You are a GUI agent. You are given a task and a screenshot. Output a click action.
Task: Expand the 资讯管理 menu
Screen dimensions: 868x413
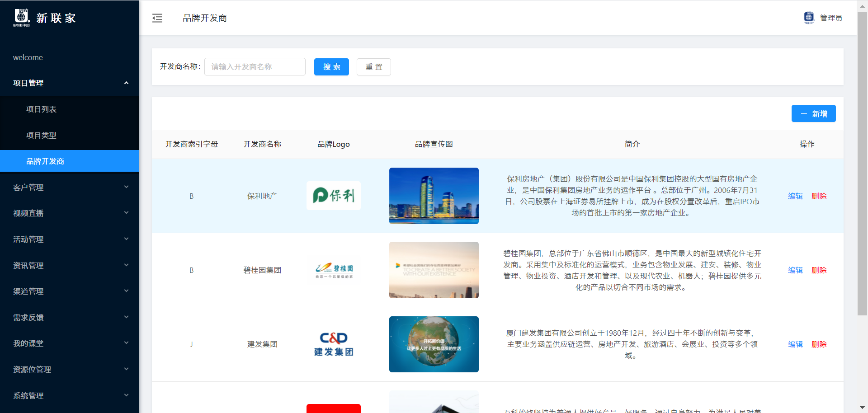(x=69, y=265)
